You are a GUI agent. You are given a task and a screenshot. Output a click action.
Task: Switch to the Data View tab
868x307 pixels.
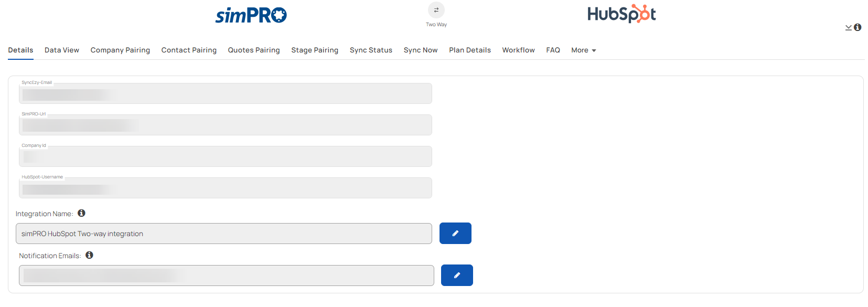62,50
